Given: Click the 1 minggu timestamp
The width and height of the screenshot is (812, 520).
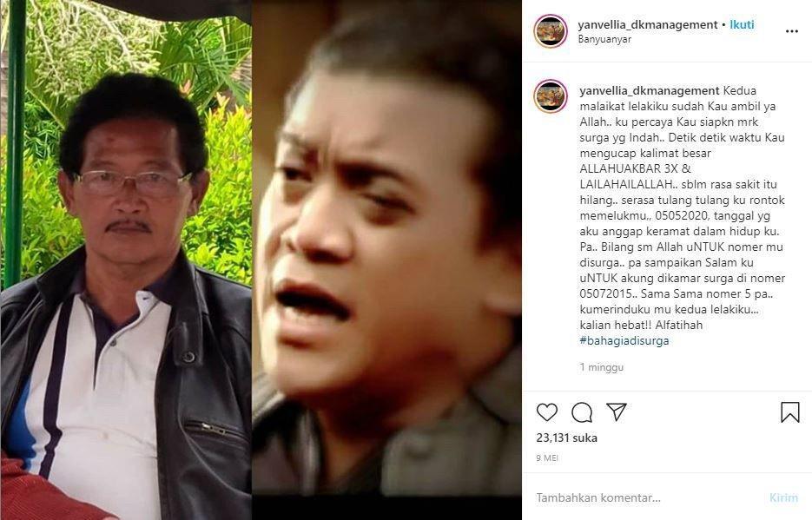Looking at the screenshot, I should click(601, 367).
